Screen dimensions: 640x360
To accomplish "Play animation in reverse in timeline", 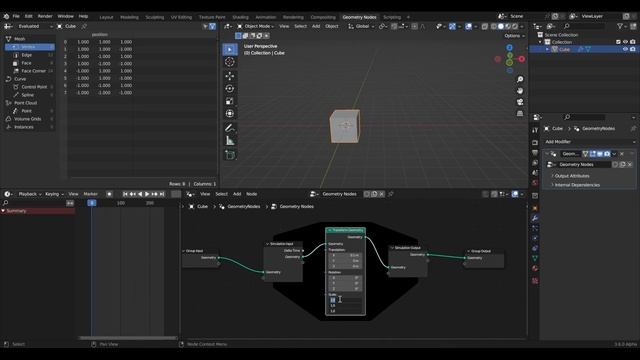I will (x=140, y=194).
